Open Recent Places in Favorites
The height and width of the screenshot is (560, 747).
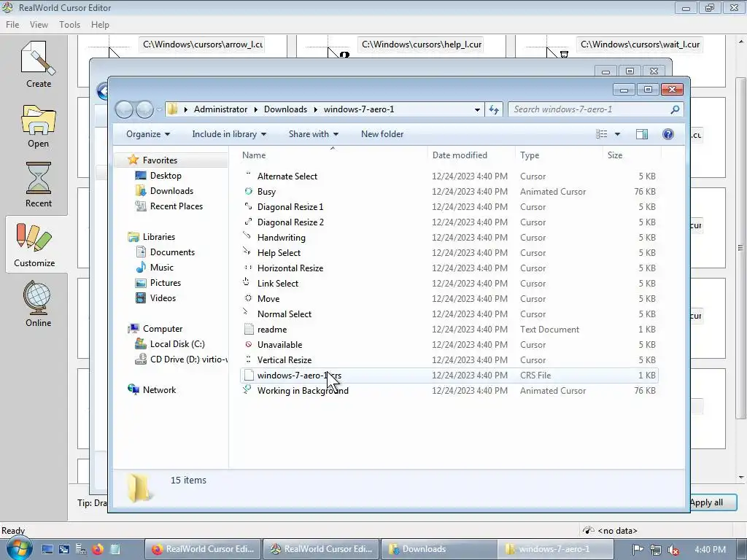pyautogui.click(x=177, y=206)
